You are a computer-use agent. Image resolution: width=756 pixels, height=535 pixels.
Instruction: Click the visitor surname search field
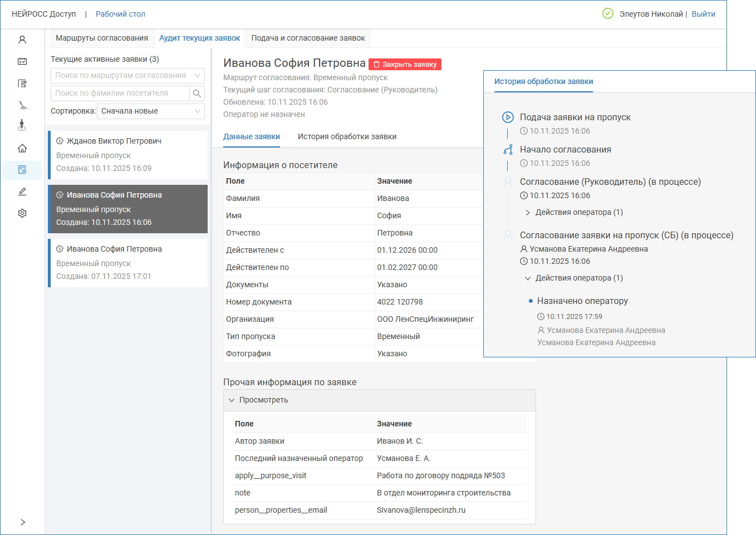tap(120, 94)
